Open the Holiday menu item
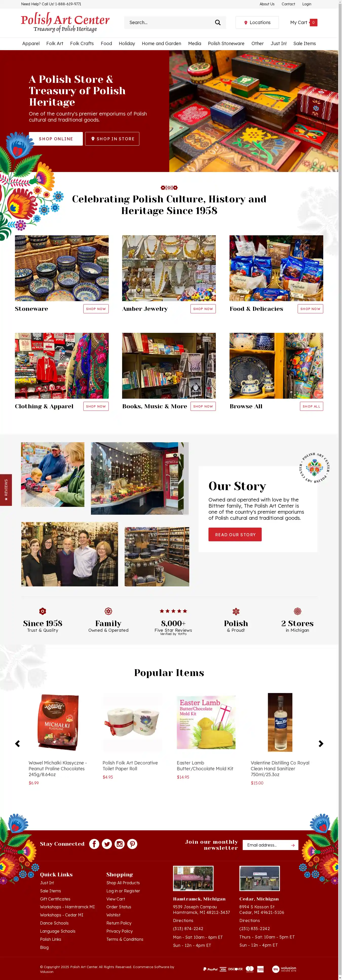 [127, 43]
